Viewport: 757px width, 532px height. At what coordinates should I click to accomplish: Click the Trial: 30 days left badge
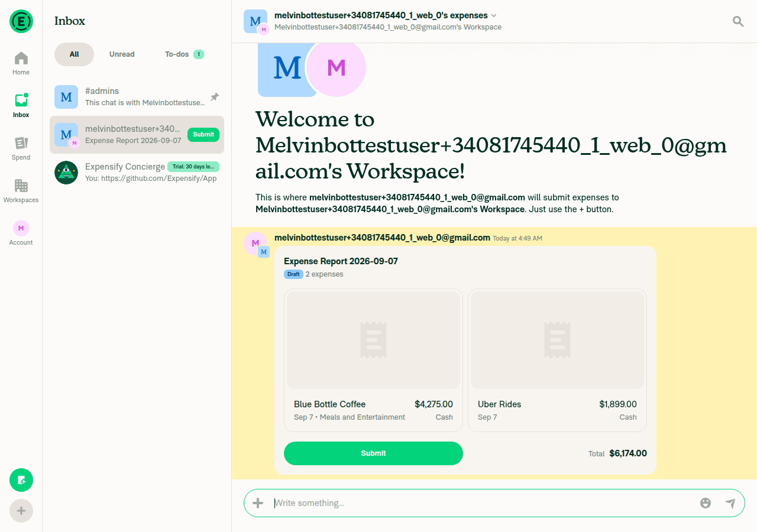click(193, 167)
